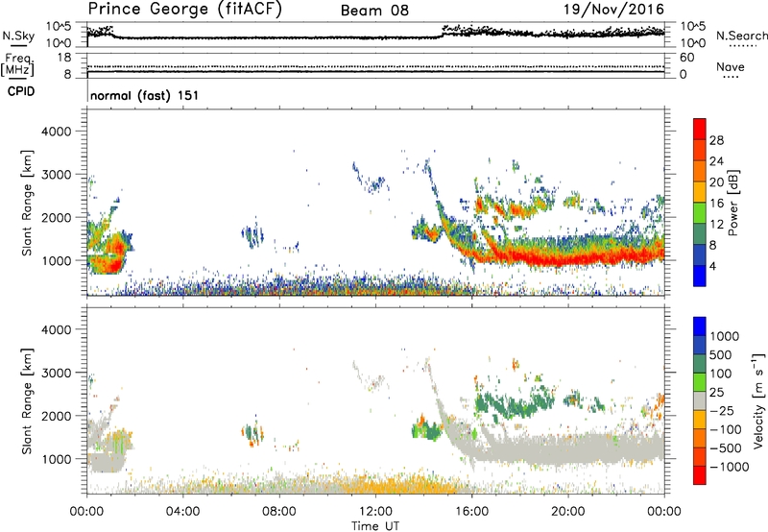Select the "normal (fast) 151" mode text
Screen dimensions: 768x532
click(x=145, y=95)
